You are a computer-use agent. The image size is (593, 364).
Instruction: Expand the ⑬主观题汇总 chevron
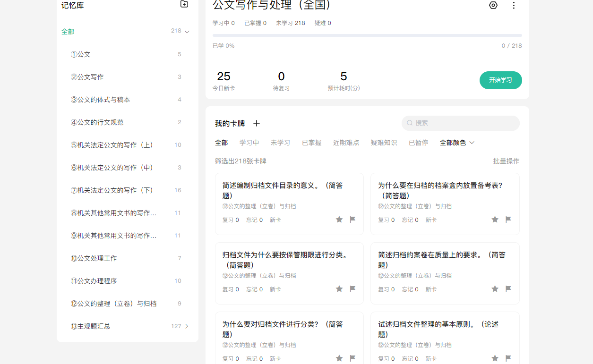coord(187,326)
